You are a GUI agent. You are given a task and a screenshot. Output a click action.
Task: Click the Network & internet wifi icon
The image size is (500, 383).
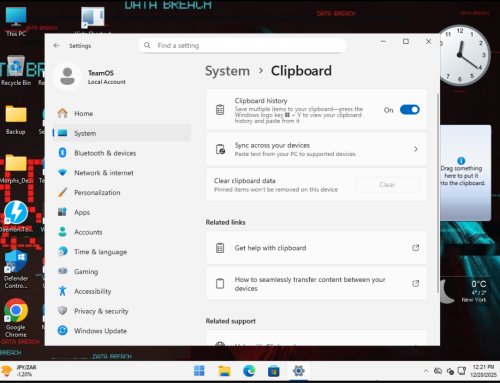(62, 173)
